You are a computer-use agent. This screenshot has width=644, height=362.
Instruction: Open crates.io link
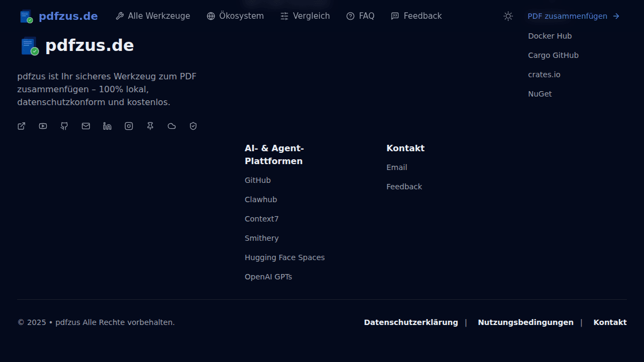click(x=544, y=75)
